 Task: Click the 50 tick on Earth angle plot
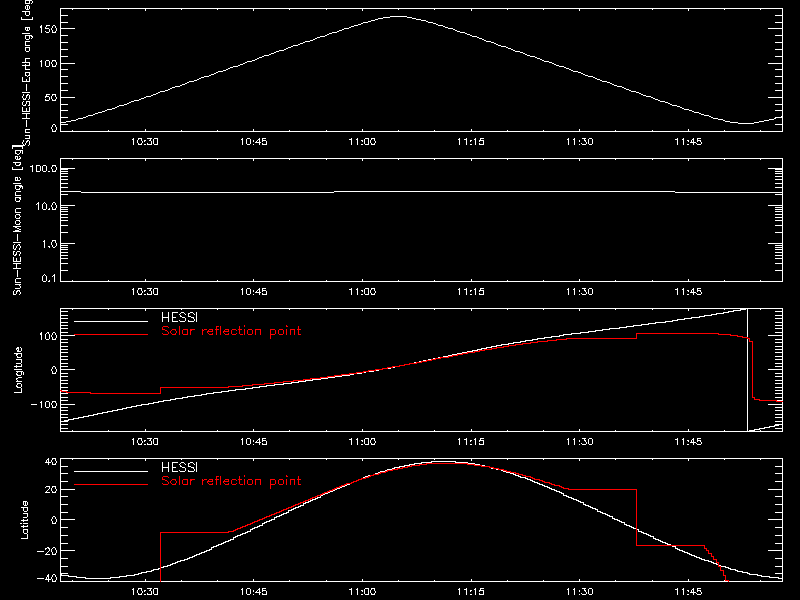[51, 97]
